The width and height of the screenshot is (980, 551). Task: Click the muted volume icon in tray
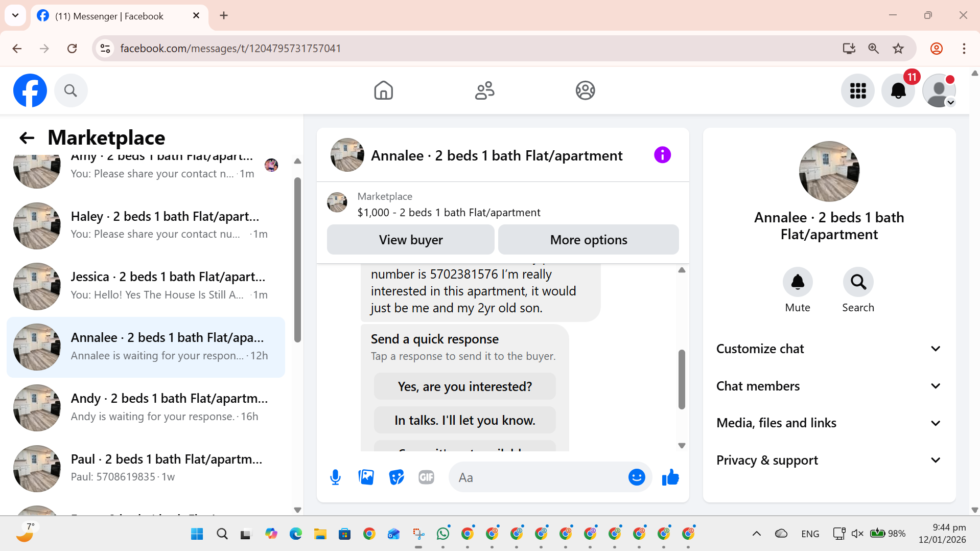(x=857, y=534)
